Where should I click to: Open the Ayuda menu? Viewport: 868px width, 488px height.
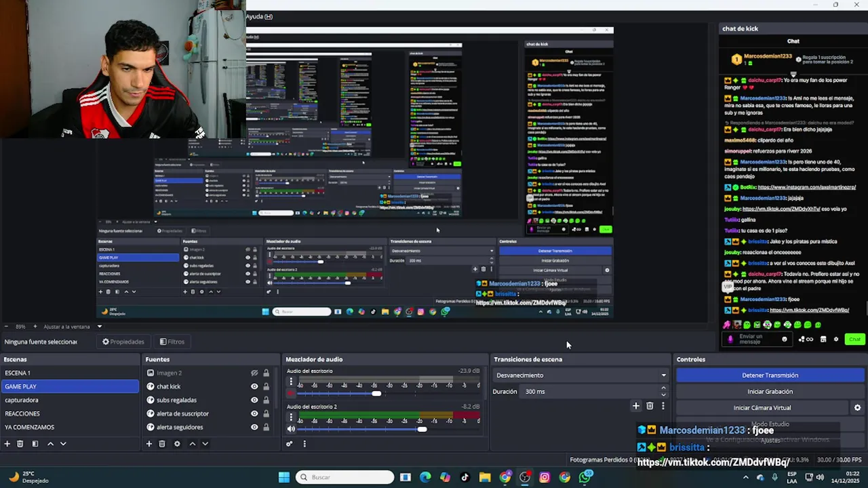point(259,16)
